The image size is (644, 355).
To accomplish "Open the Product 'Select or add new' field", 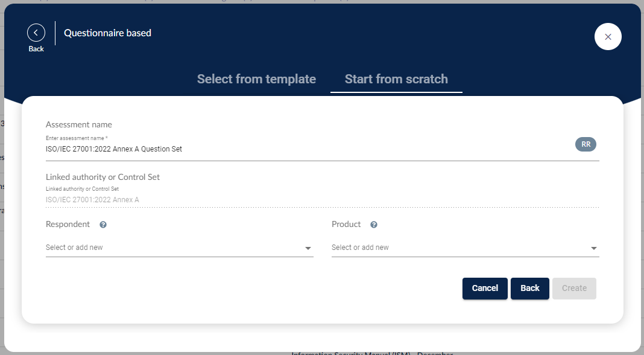I will [466, 248].
